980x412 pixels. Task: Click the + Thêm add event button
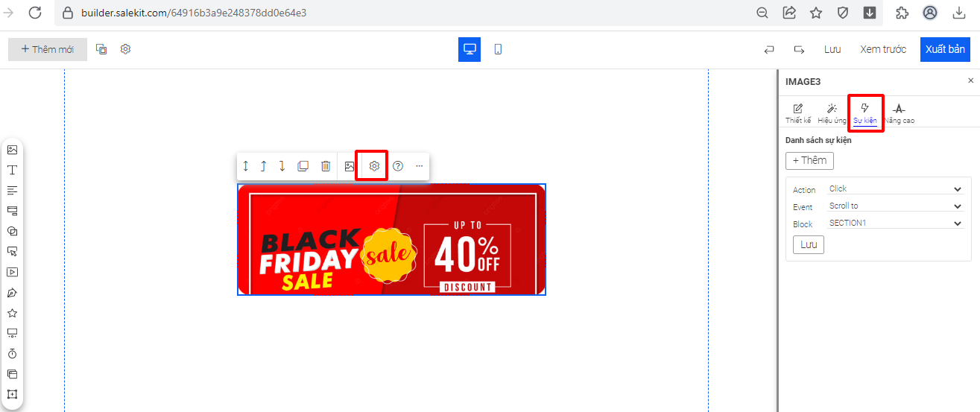[810, 160]
